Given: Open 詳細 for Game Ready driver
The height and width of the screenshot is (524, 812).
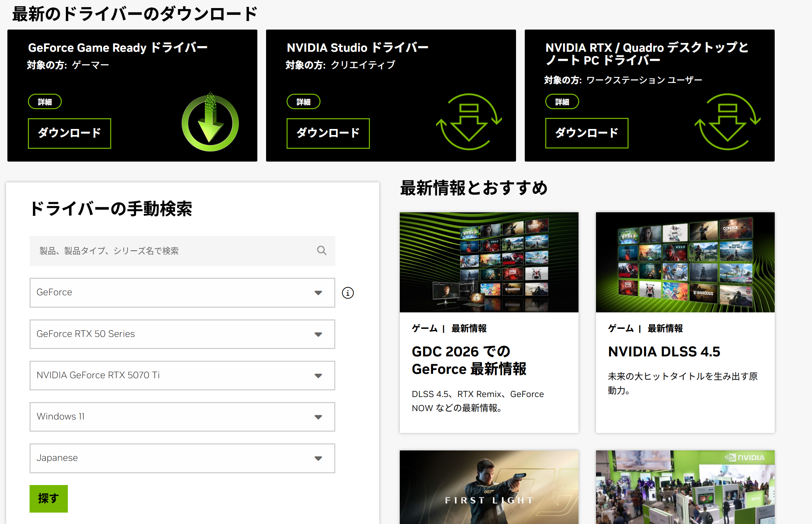Looking at the screenshot, I should pos(45,102).
